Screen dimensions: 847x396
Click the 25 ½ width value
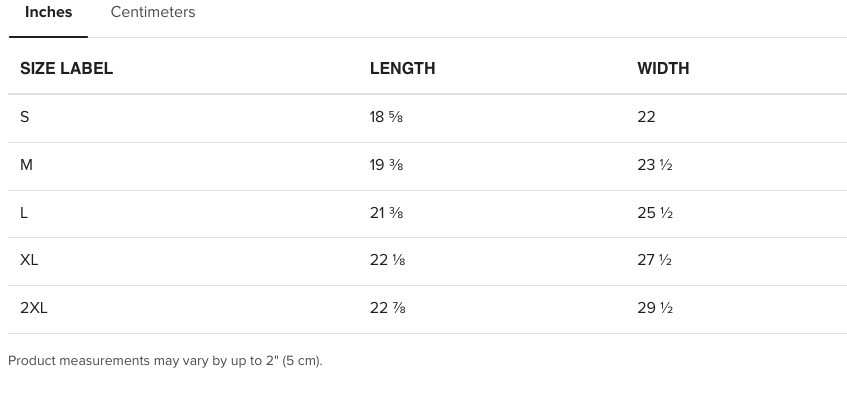pyautogui.click(x=655, y=213)
